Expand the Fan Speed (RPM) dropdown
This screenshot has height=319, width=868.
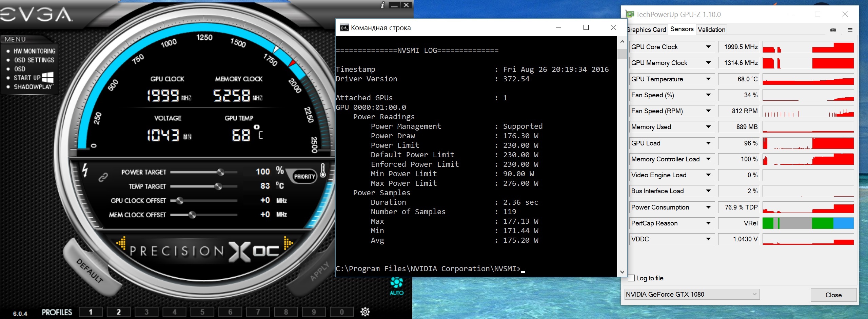pos(708,111)
